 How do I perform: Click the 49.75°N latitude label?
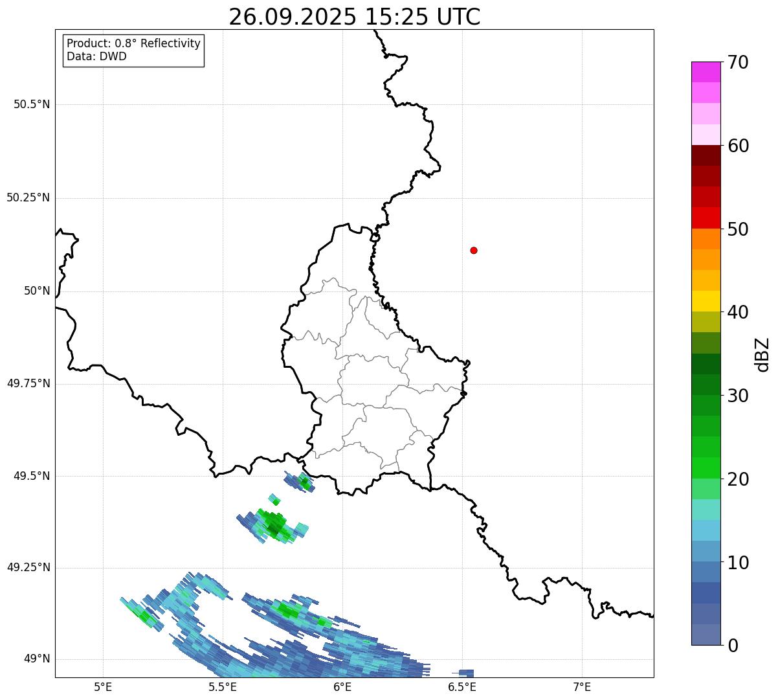pyautogui.click(x=28, y=383)
